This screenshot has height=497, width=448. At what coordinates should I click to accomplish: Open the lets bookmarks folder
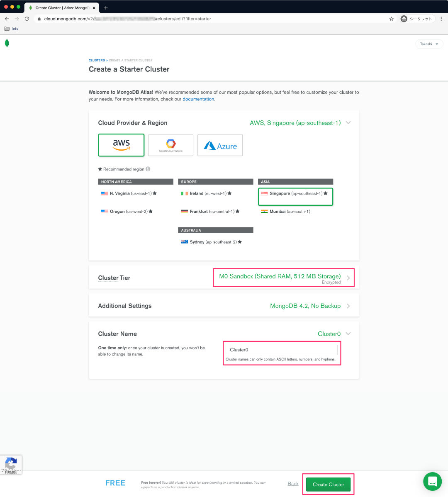click(11, 29)
